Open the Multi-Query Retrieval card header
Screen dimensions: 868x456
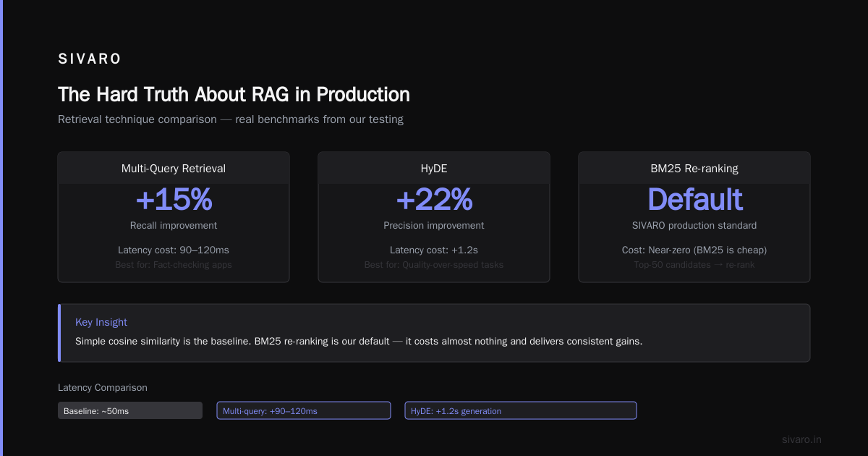pos(174,168)
